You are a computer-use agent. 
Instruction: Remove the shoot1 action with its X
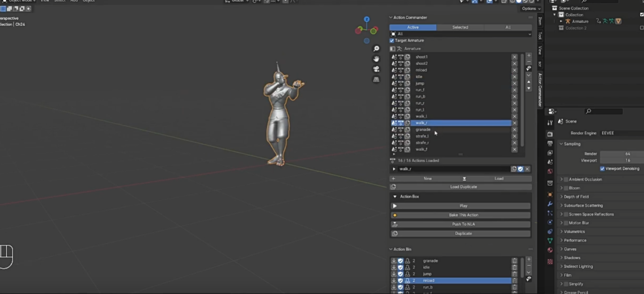(514, 57)
